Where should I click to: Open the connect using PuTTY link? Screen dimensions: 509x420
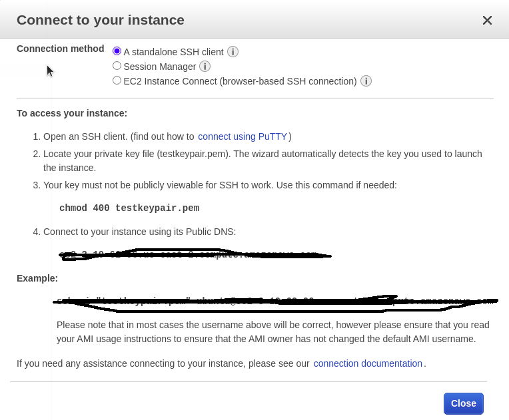243,136
